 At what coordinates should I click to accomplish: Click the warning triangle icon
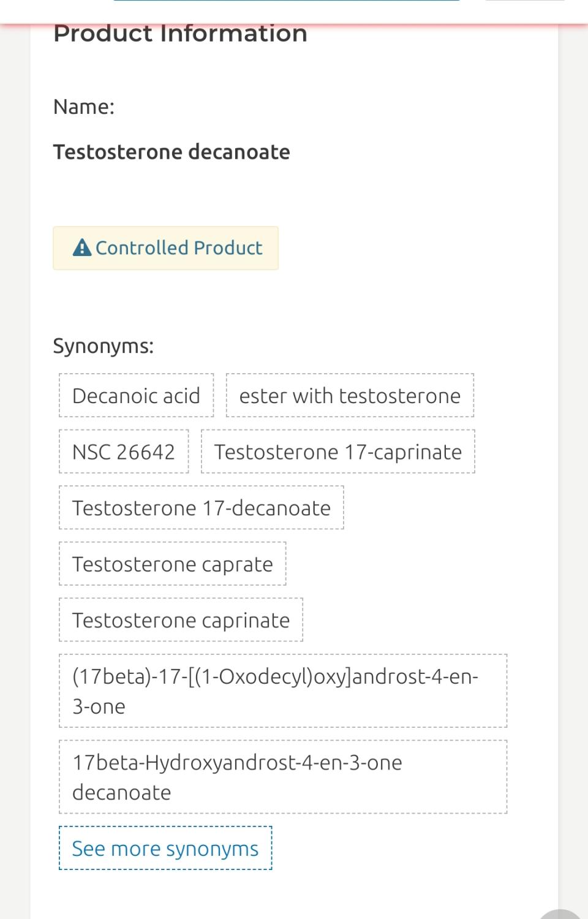tap(81, 248)
